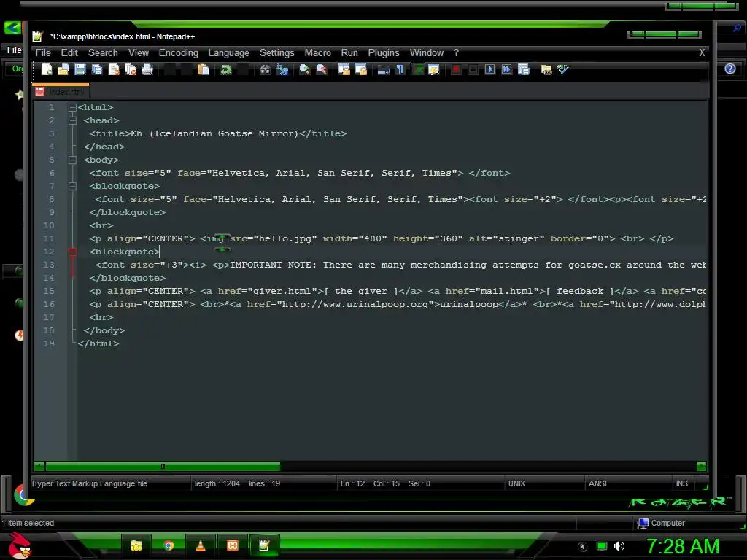Open the Settings menu
This screenshot has height=560, width=747.
pyautogui.click(x=276, y=52)
